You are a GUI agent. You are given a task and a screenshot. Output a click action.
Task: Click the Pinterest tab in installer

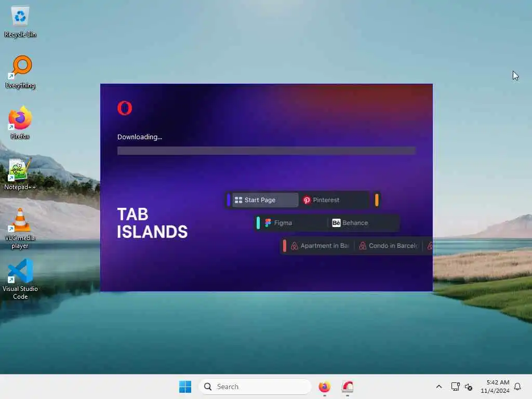click(x=334, y=200)
